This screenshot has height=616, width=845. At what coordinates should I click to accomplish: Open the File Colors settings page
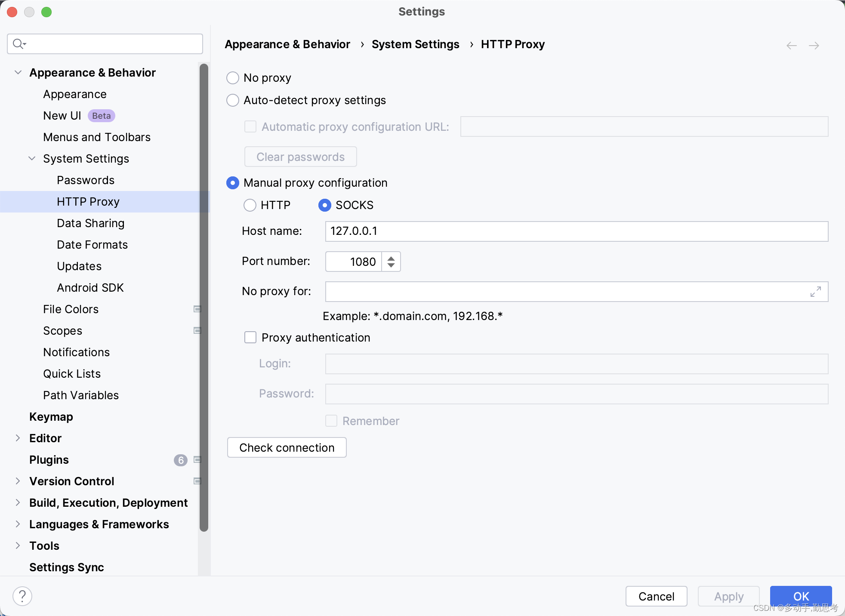coord(71,309)
